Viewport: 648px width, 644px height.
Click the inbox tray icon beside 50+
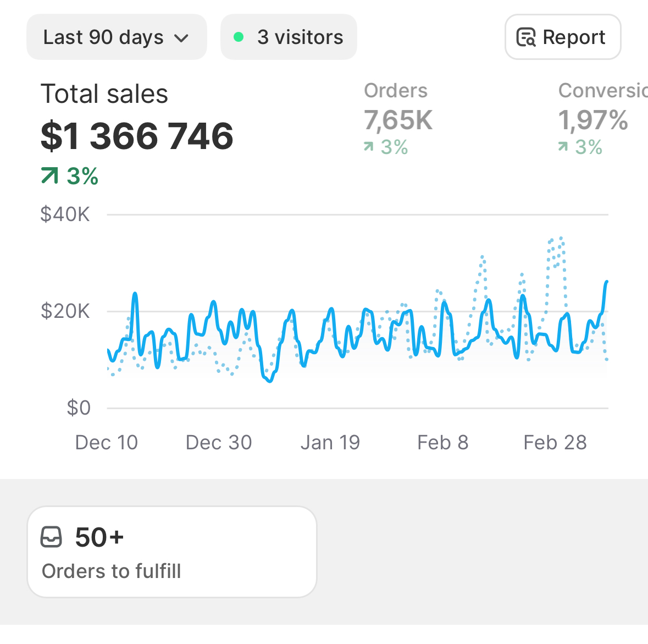(51, 537)
